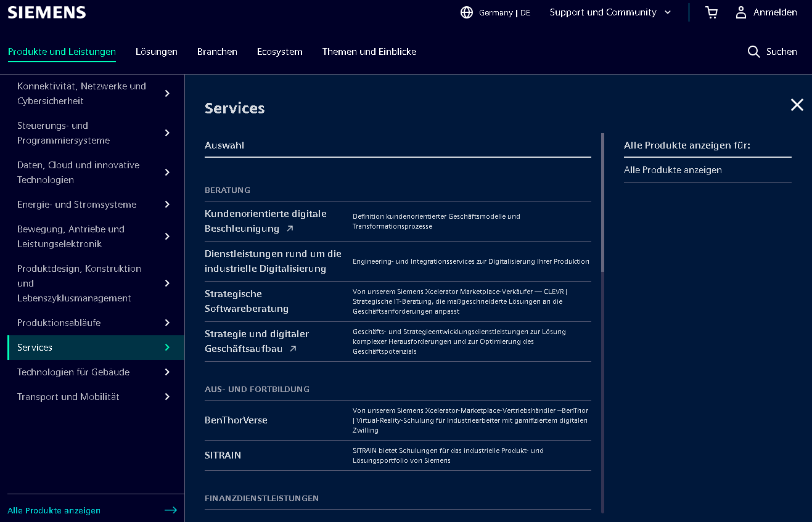
Task: Open the shopping cart icon
Action: 712,12
